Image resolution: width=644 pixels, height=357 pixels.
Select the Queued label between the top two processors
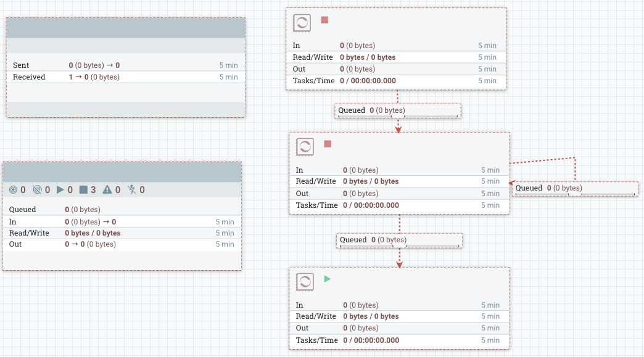[397, 110]
